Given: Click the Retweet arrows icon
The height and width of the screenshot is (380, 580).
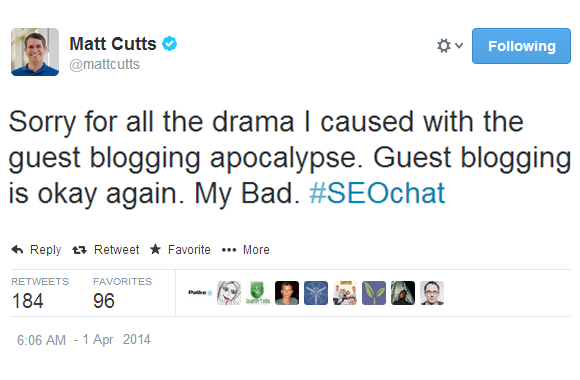Looking at the screenshot, I should [x=79, y=250].
